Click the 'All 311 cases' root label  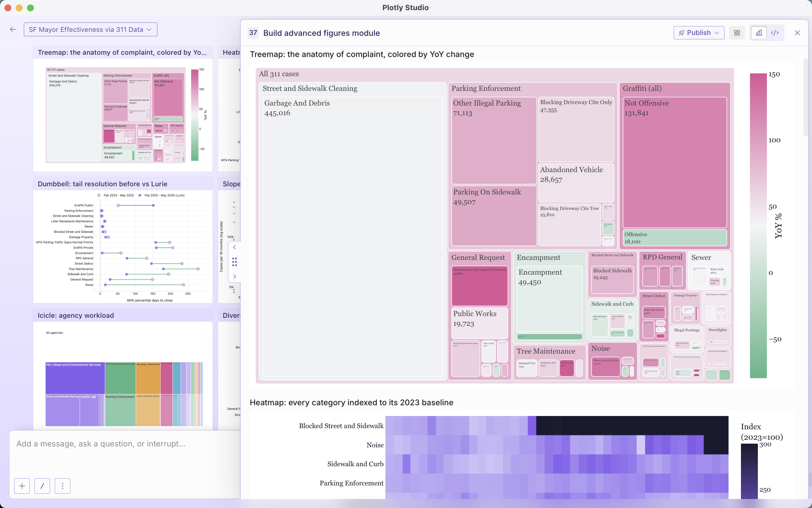[279, 74]
